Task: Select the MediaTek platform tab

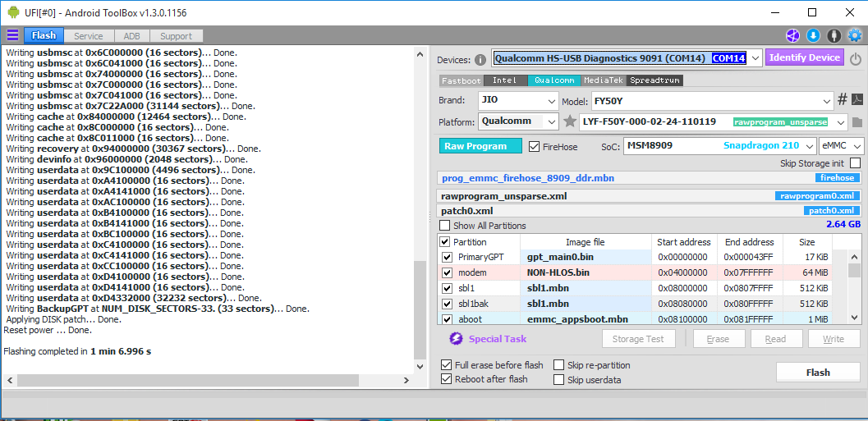Action: pyautogui.click(x=604, y=80)
